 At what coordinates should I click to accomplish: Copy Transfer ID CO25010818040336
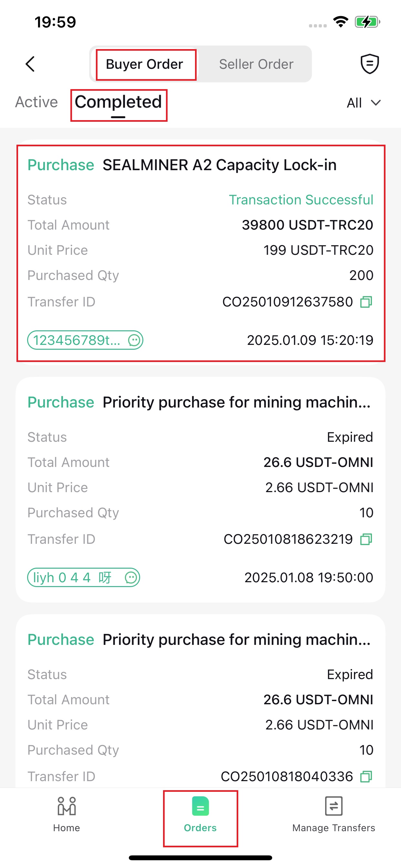tap(366, 776)
